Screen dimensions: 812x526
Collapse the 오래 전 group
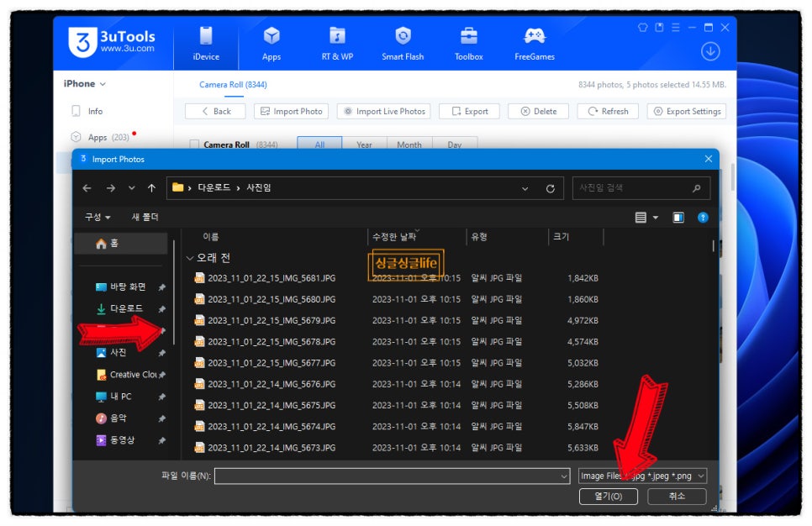190,258
